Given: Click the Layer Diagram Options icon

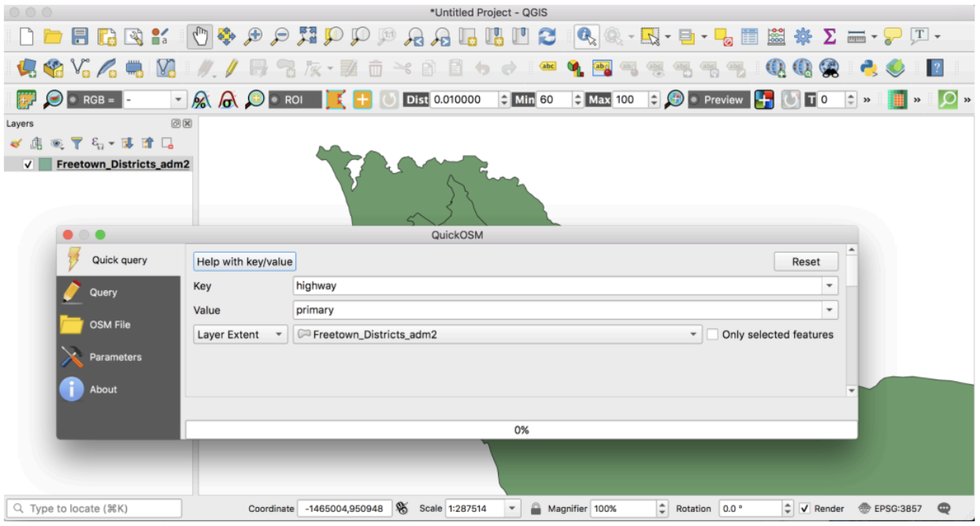Looking at the screenshot, I should pos(576,69).
